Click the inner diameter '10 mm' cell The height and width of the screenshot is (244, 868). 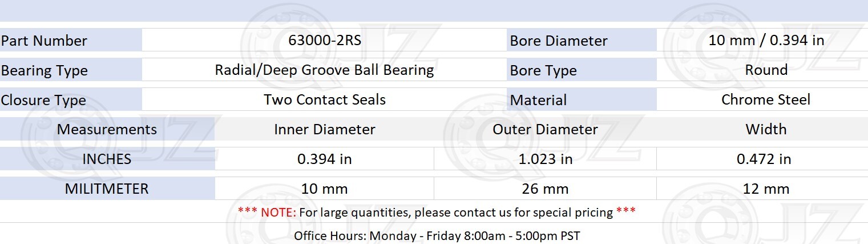(x=325, y=189)
